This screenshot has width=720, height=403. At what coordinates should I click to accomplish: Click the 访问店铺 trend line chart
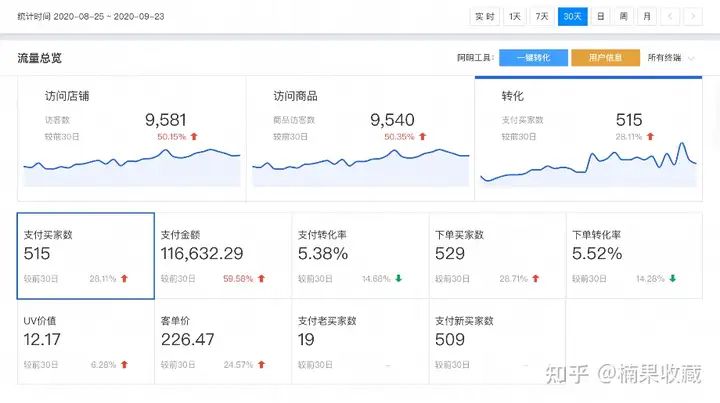coord(132,167)
